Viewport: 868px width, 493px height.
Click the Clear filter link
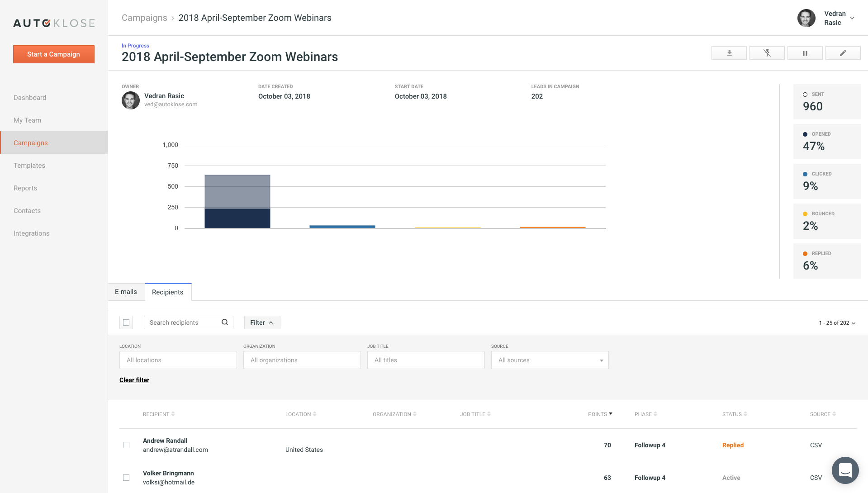click(x=134, y=380)
